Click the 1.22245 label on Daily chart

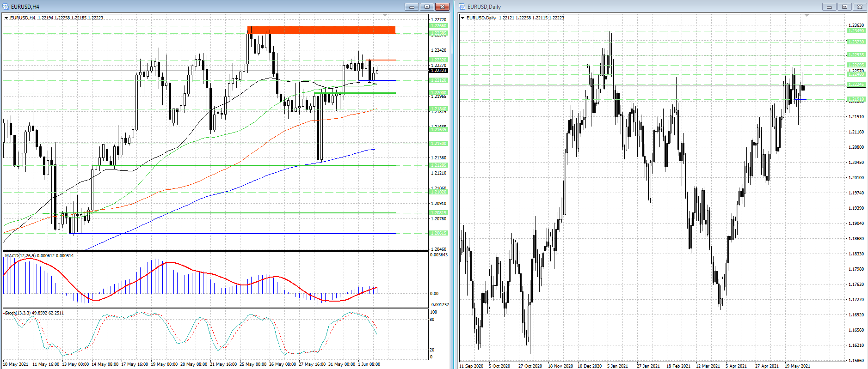856,85
